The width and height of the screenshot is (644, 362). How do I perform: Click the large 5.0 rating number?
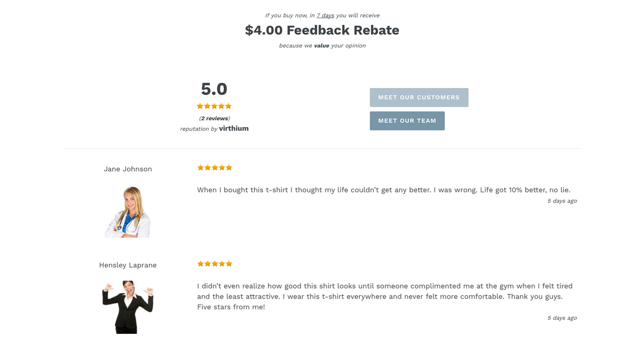click(214, 89)
